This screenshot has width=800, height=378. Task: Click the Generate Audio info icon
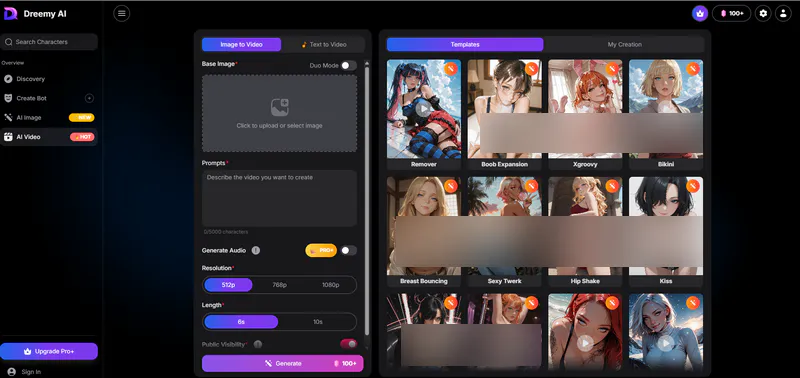coord(256,250)
